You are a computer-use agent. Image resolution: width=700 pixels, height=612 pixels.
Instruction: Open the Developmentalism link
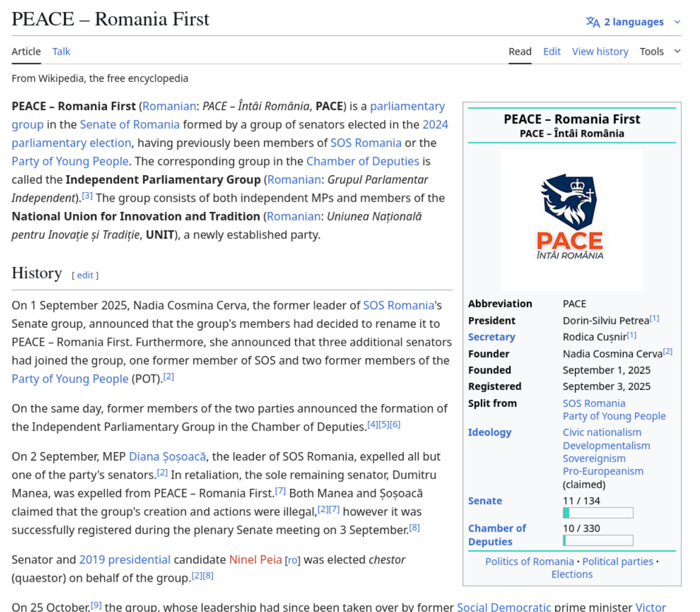(606, 445)
